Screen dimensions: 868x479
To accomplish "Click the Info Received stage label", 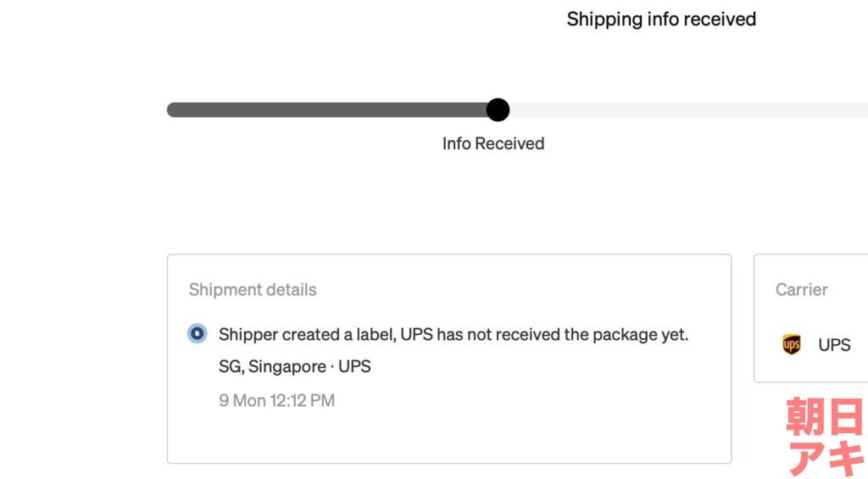I will pos(493,143).
